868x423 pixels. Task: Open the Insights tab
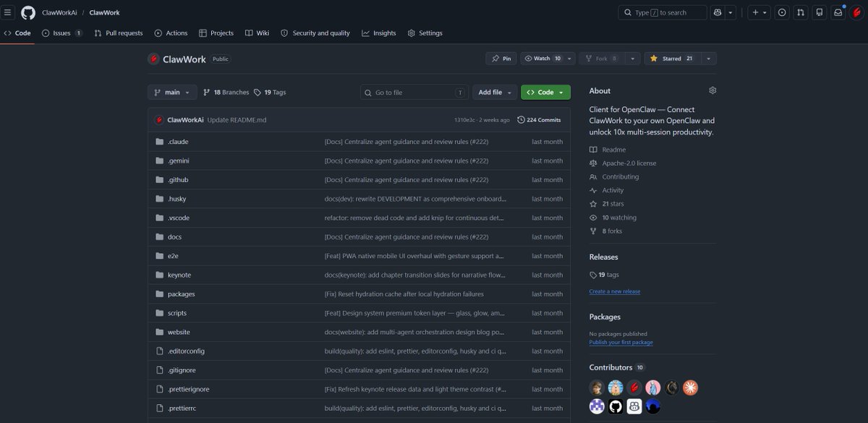click(379, 33)
